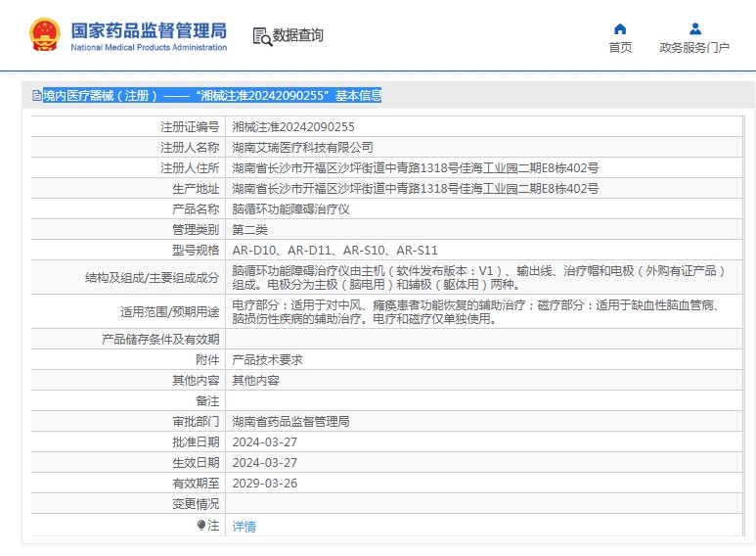Image resolution: width=756 pixels, height=556 pixels.
Task: Click registration number 湘械注准20242090255 value
Action: tap(293, 127)
